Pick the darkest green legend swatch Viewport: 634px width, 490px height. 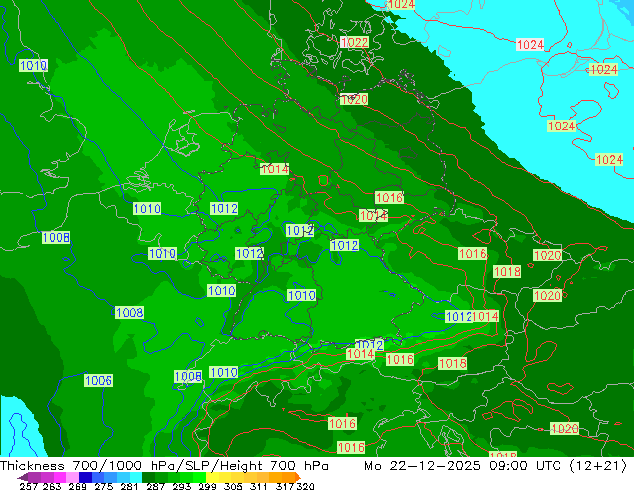[148, 477]
